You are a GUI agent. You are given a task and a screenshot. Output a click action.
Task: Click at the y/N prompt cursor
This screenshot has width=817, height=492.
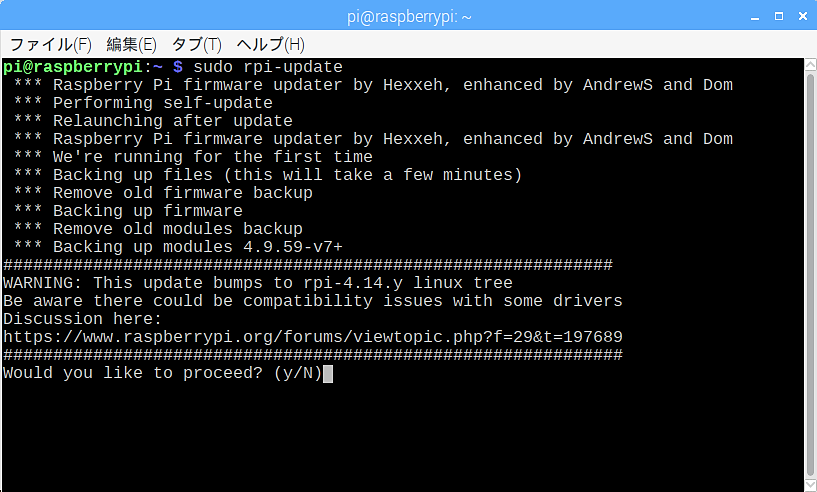point(328,373)
